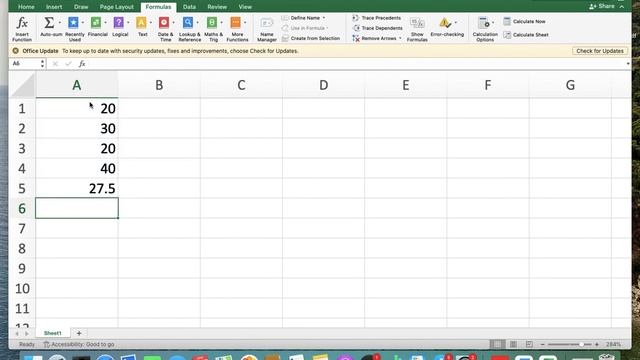640x360 pixels.
Task: Click zoom in plus button
Action: pyautogui.click(x=597, y=344)
